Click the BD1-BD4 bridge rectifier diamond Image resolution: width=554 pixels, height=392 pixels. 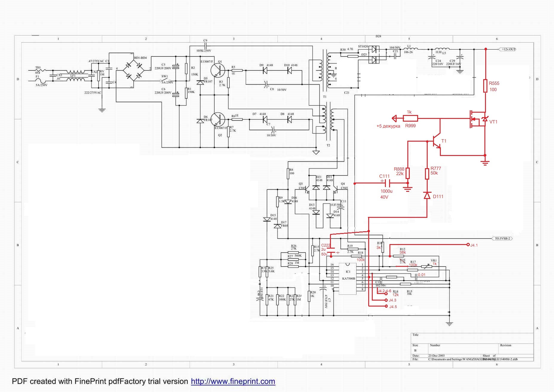pyautogui.click(x=133, y=71)
